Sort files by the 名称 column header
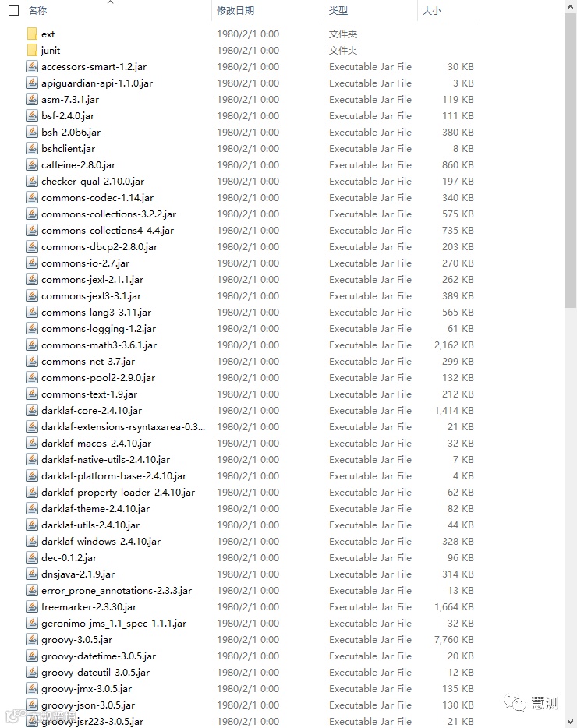The width and height of the screenshot is (577, 728). (37, 11)
